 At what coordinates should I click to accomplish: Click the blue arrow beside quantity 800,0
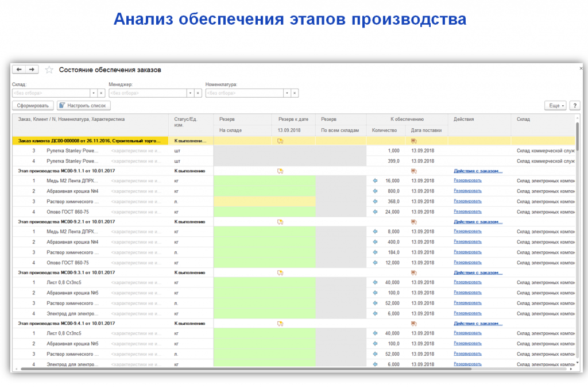(375, 191)
